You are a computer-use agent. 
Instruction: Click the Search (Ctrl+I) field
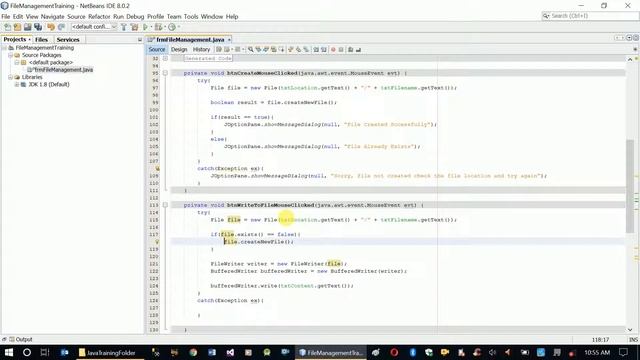coord(590,16)
